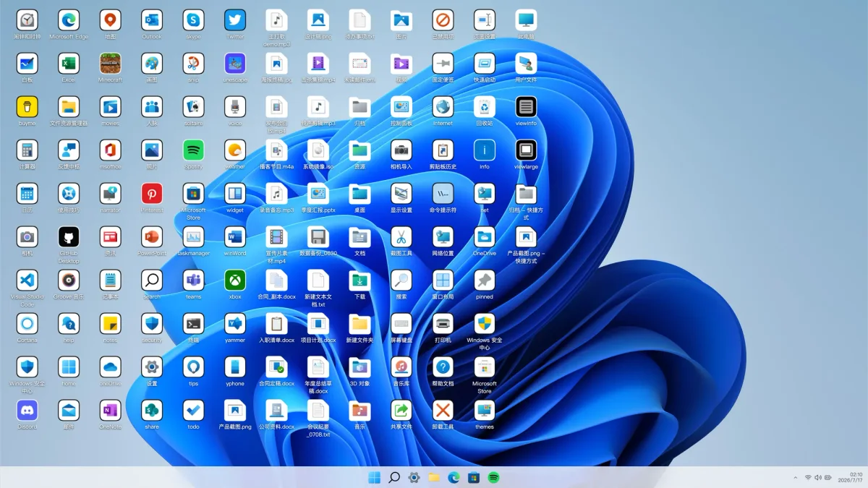The height and width of the screenshot is (488, 868).
Task: Select the 数据备份_0630 floppy file
Action: tap(318, 237)
